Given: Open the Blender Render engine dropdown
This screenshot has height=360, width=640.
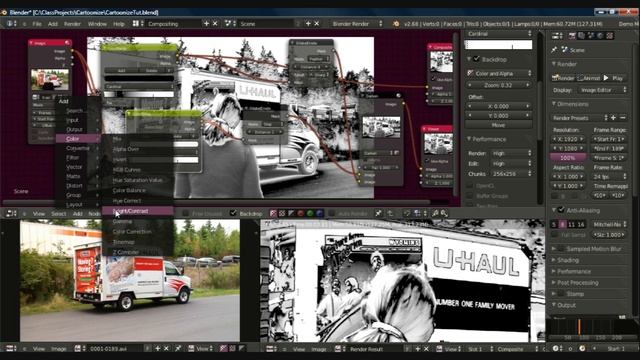Looking at the screenshot, I should 357,24.
